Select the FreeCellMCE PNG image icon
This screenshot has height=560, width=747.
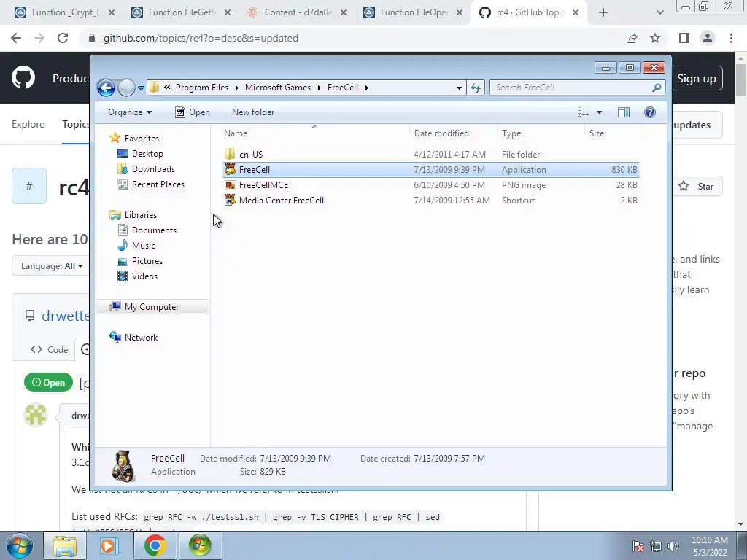(230, 184)
